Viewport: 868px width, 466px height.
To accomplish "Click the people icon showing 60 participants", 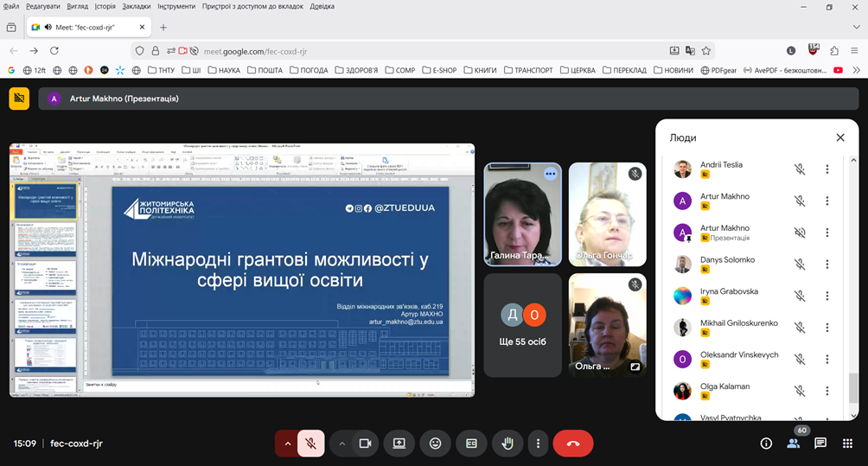I will click(793, 444).
